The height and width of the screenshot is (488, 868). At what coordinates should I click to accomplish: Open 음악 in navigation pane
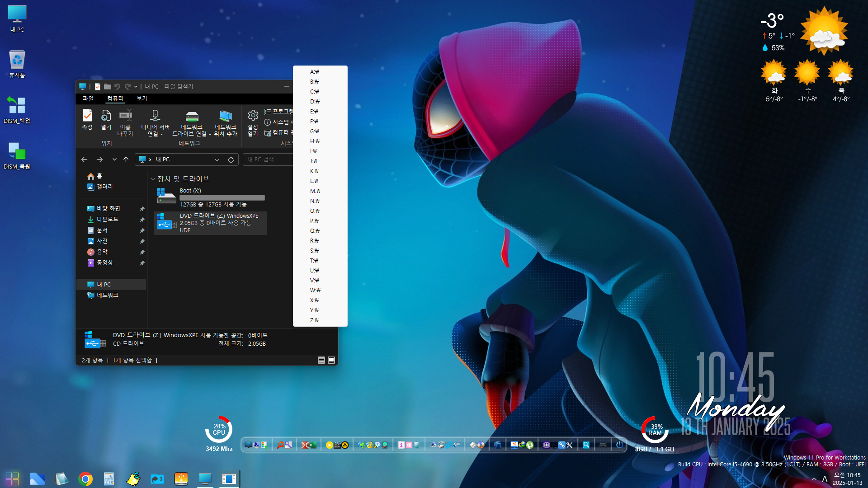point(98,252)
